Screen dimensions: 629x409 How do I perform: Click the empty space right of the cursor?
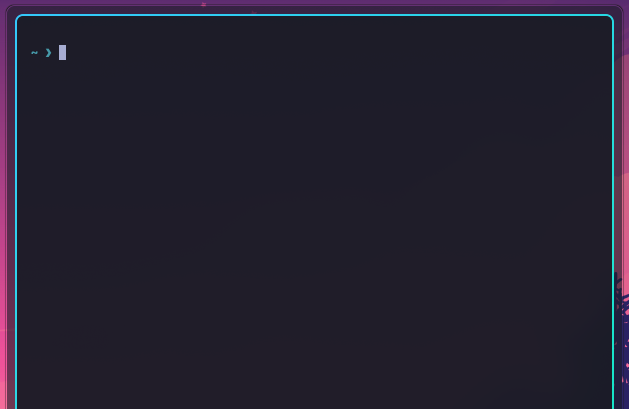337,53
